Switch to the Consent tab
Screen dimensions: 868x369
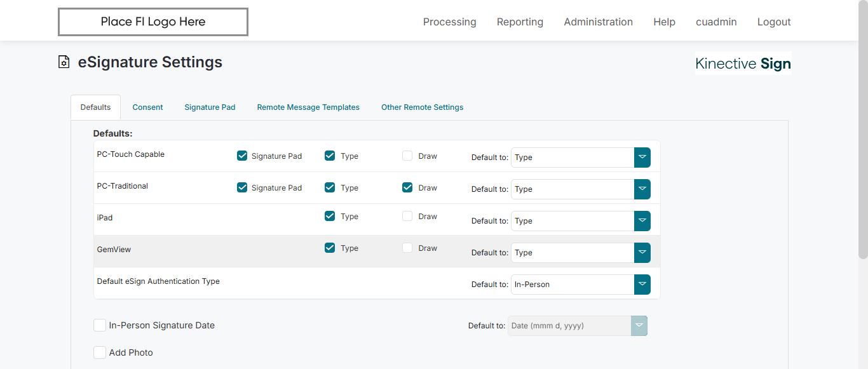coord(147,107)
